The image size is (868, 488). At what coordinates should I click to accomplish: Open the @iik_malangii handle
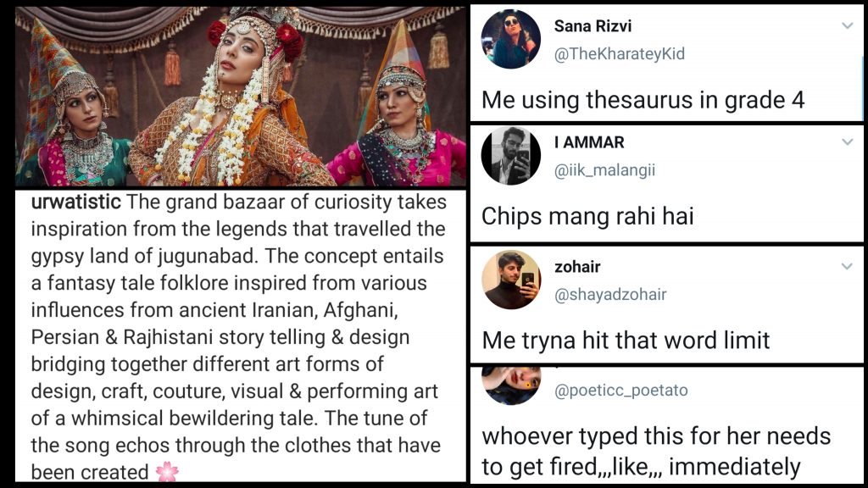click(x=604, y=169)
